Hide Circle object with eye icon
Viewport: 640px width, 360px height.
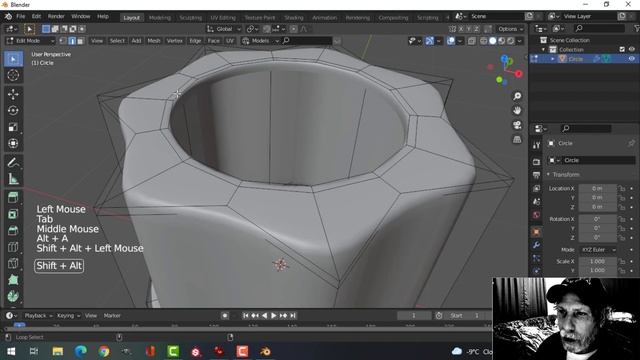point(631,59)
